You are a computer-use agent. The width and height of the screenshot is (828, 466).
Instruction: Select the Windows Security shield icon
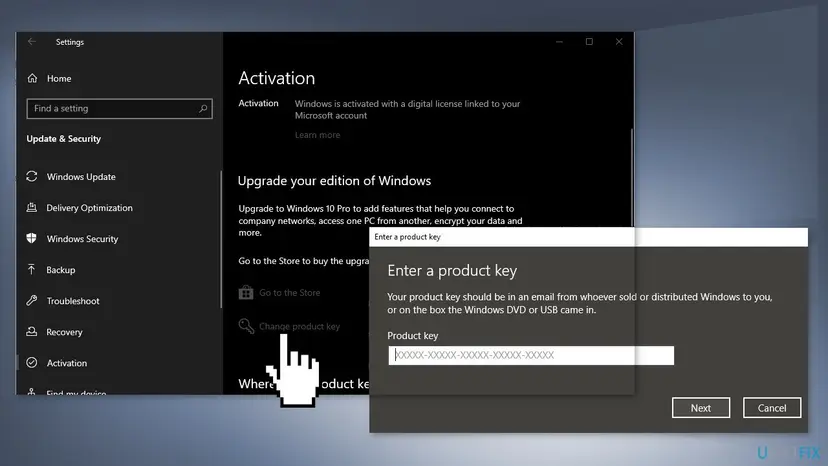click(x=32, y=238)
